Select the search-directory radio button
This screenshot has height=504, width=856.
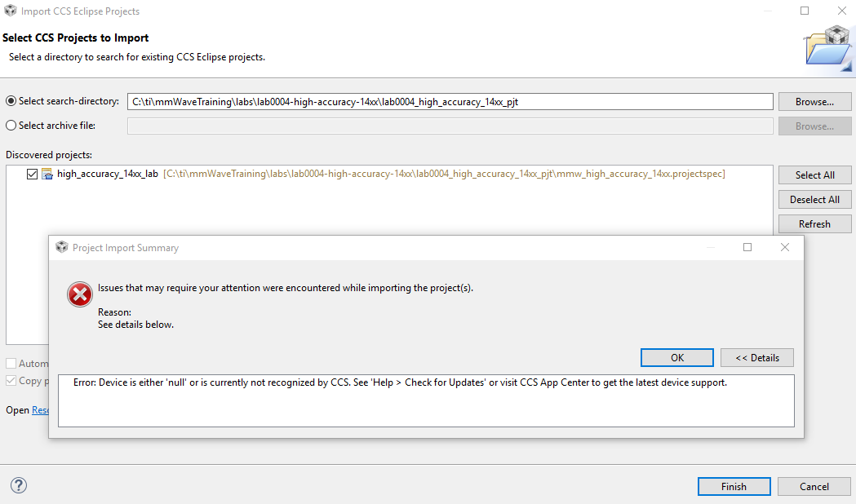[11, 101]
